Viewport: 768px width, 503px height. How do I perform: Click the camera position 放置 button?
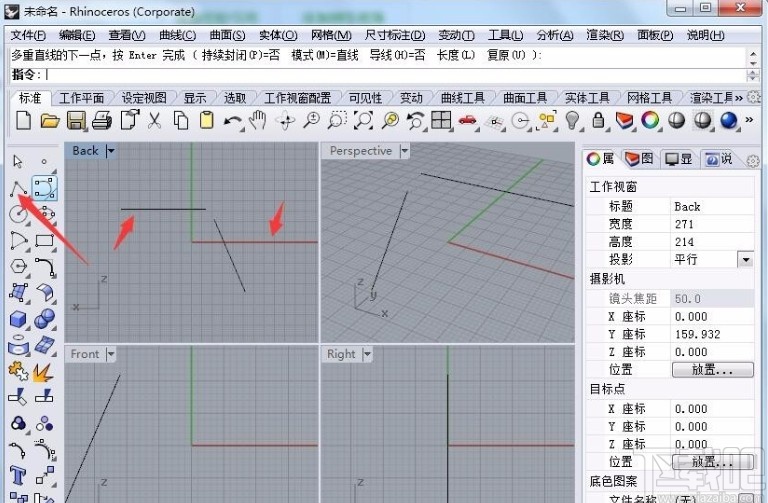[x=713, y=370]
